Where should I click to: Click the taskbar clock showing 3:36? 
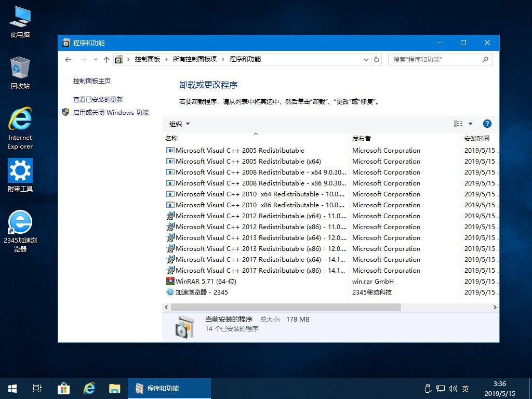(x=499, y=389)
